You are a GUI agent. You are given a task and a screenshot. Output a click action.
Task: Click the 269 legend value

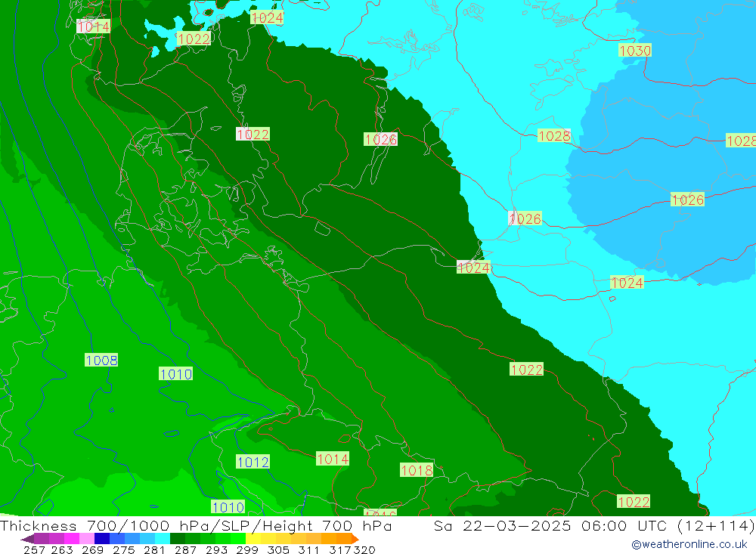click(92, 549)
